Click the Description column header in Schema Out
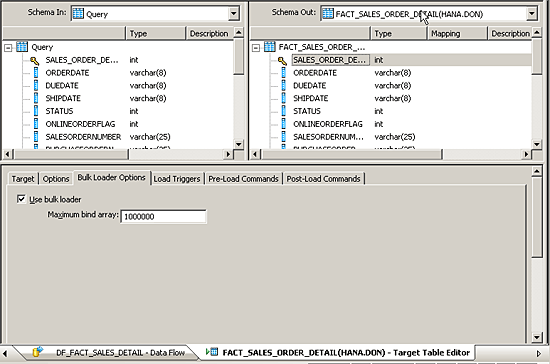550x364 pixels. point(510,33)
